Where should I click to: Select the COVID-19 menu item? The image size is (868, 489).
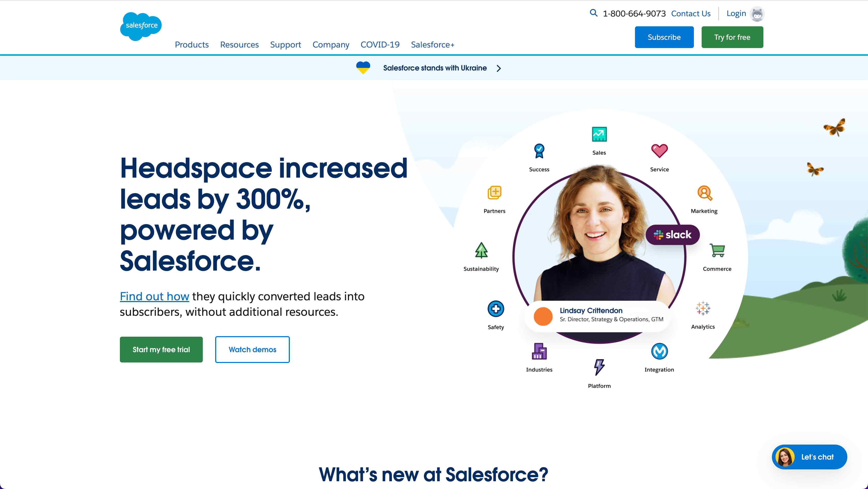(x=380, y=45)
